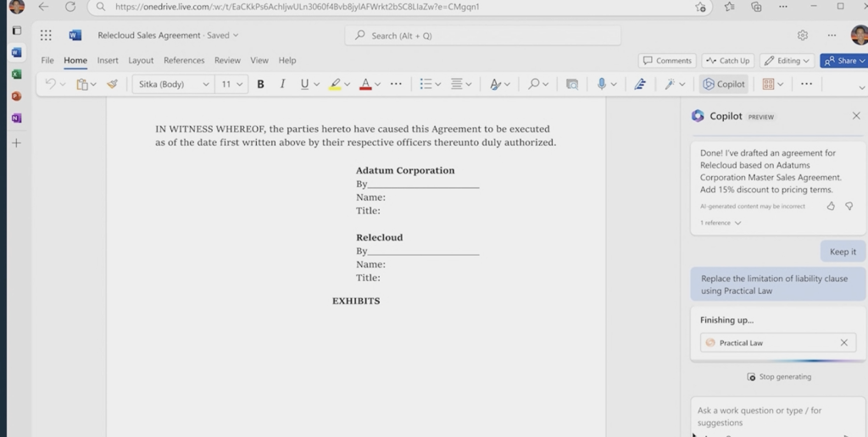868x437 pixels.
Task: Apply yellow text highlight color
Action: [334, 84]
